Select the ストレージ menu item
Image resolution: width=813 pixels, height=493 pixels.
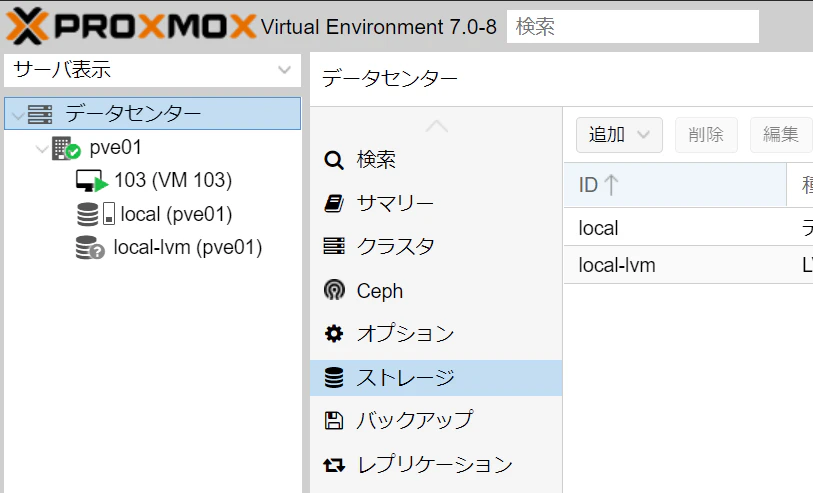(436, 378)
